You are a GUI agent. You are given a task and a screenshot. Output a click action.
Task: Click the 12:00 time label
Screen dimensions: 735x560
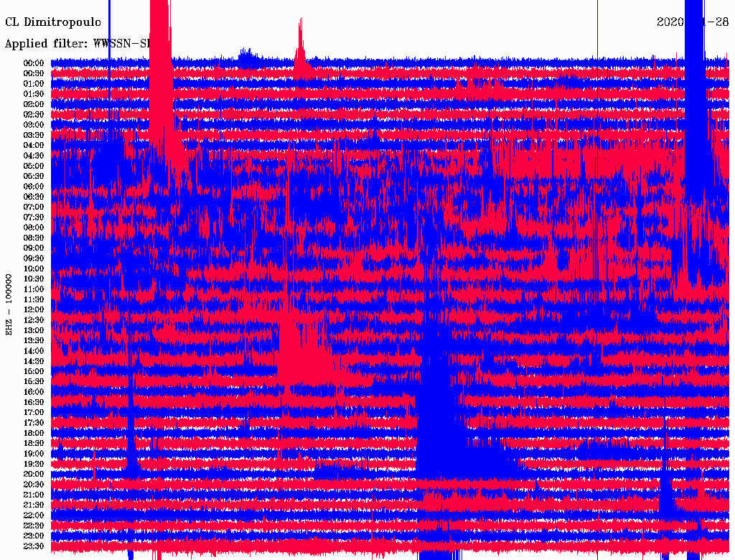tap(34, 310)
